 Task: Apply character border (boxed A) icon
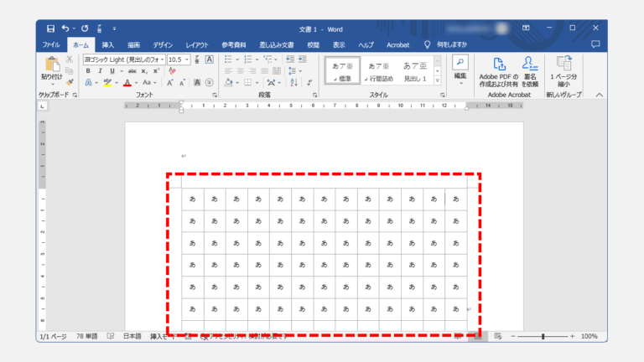pyautogui.click(x=209, y=59)
